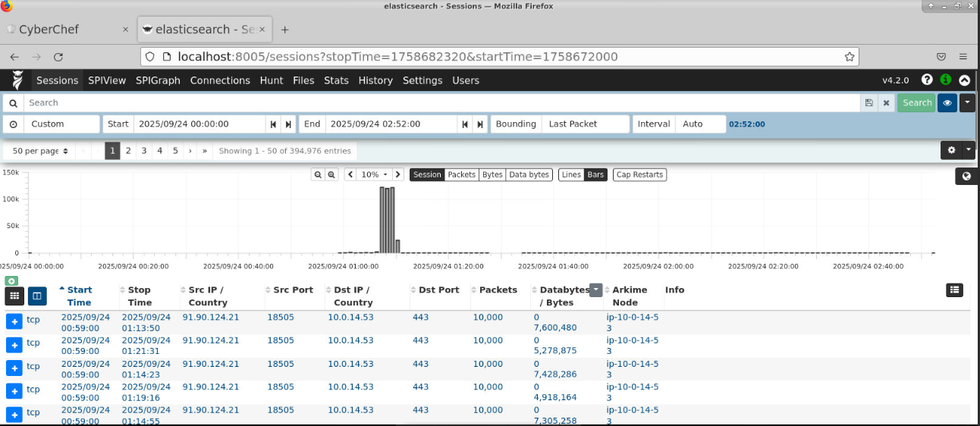Expand the first tcp session row
The image size is (980, 426).
click(x=14, y=321)
